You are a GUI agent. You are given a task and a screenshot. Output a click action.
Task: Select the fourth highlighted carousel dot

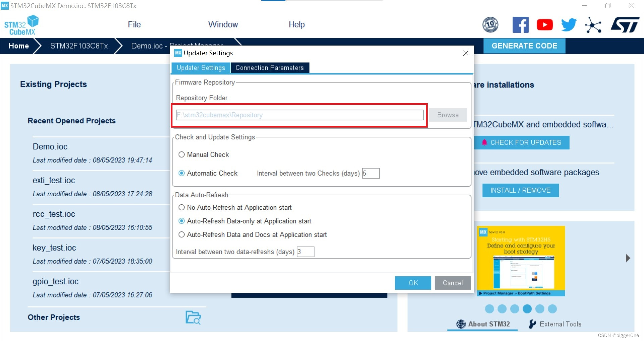(x=527, y=309)
